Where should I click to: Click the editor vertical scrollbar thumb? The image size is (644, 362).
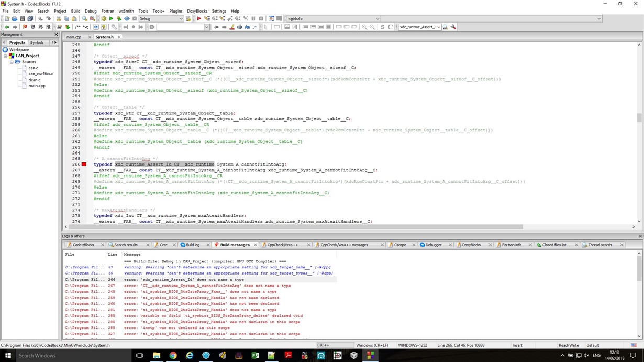coord(639,118)
